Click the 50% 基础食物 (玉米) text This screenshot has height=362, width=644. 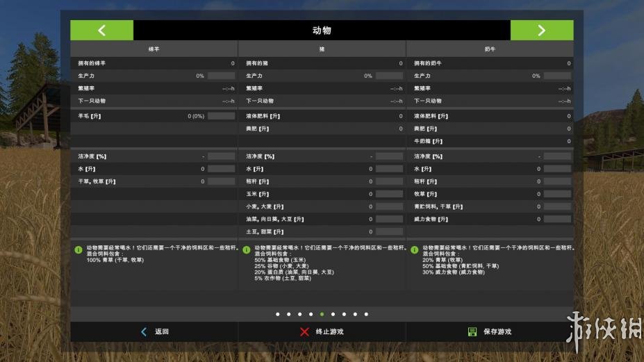280,260
